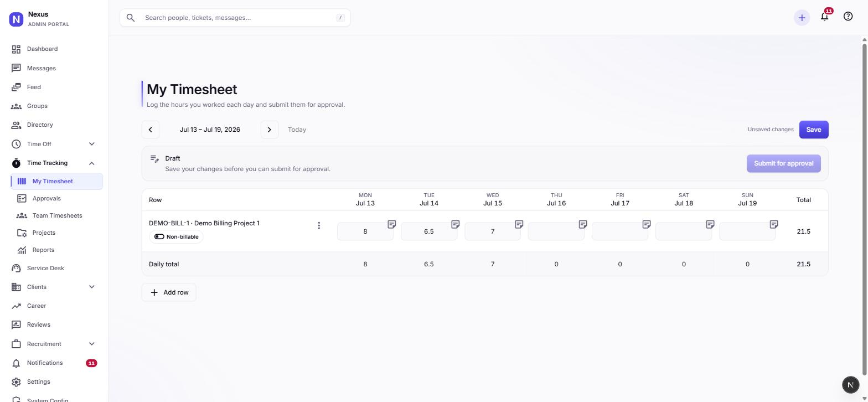Click the Monday hours field showing 8
This screenshot has width=868, height=402.
[365, 231]
